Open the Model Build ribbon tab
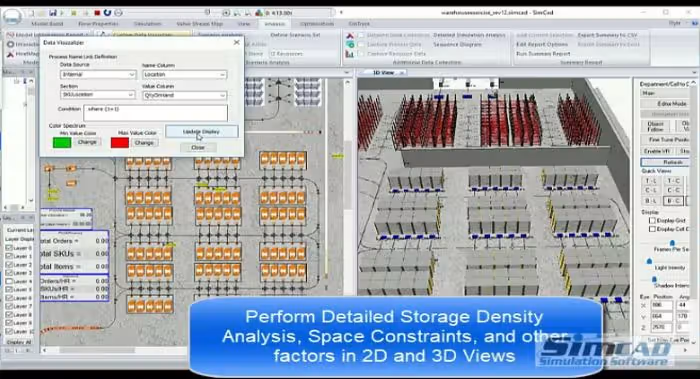 coord(47,24)
